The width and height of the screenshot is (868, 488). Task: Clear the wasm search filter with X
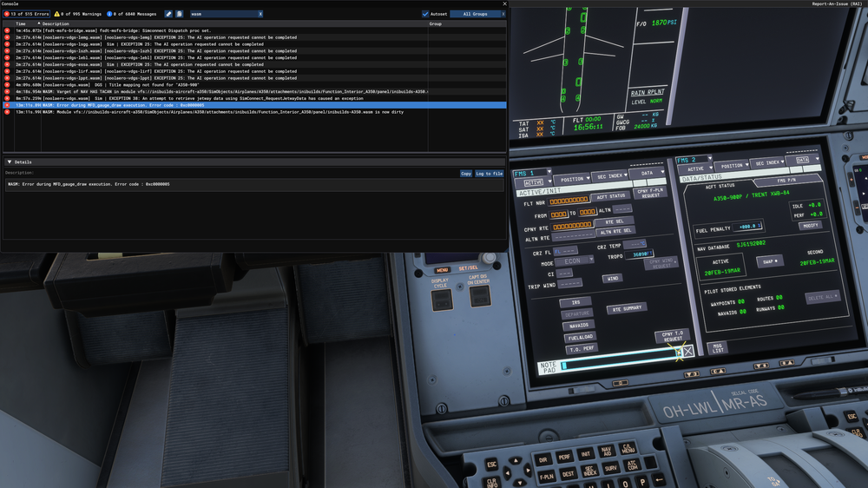pos(260,14)
